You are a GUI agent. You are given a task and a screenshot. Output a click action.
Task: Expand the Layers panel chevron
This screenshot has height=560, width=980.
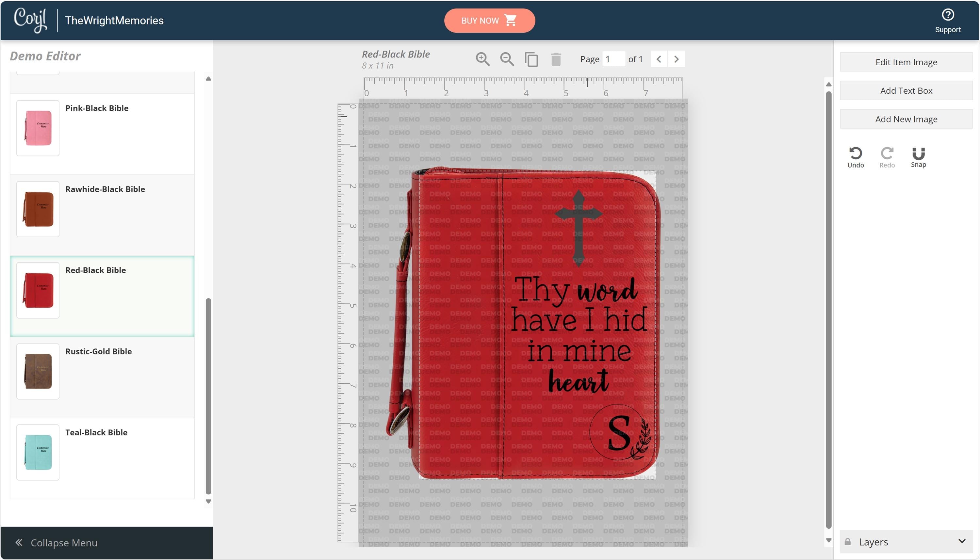tap(961, 541)
